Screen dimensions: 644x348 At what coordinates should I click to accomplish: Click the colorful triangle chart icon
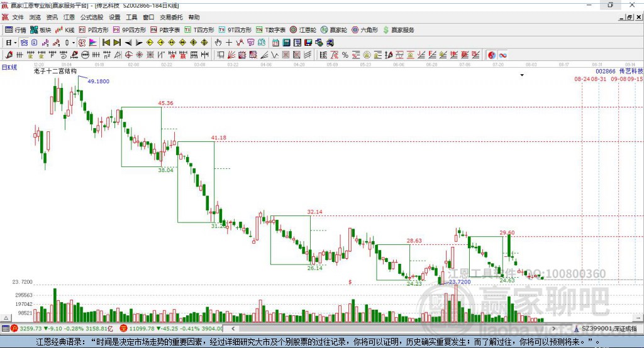coord(93,43)
